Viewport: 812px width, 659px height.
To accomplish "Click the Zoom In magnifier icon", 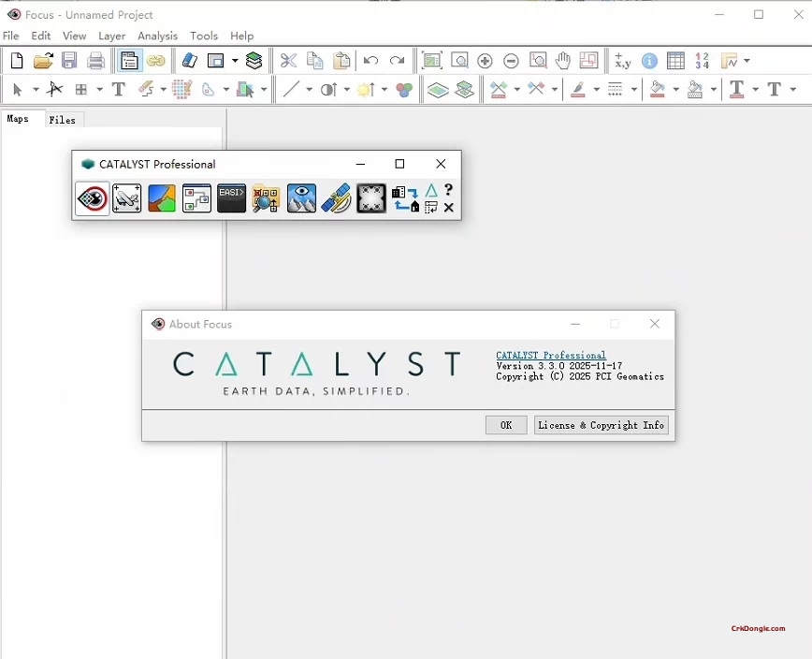I will [x=485, y=61].
